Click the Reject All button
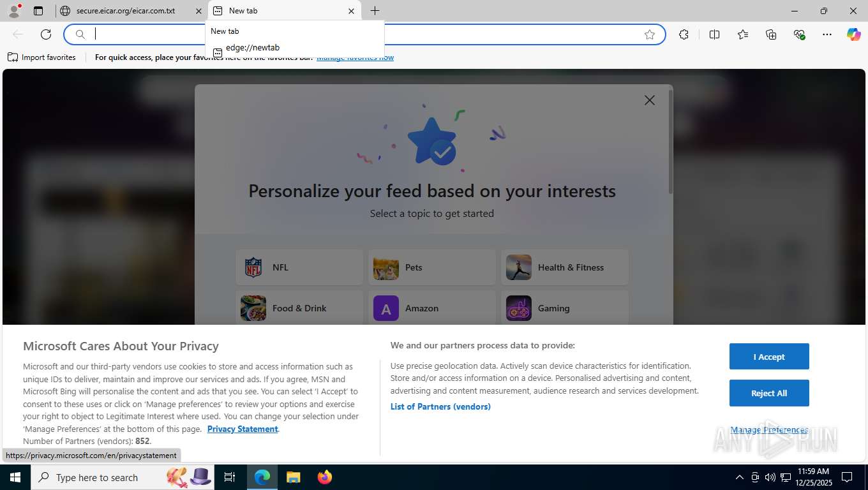Screen dimensions: 868x490 (x=769, y=393)
